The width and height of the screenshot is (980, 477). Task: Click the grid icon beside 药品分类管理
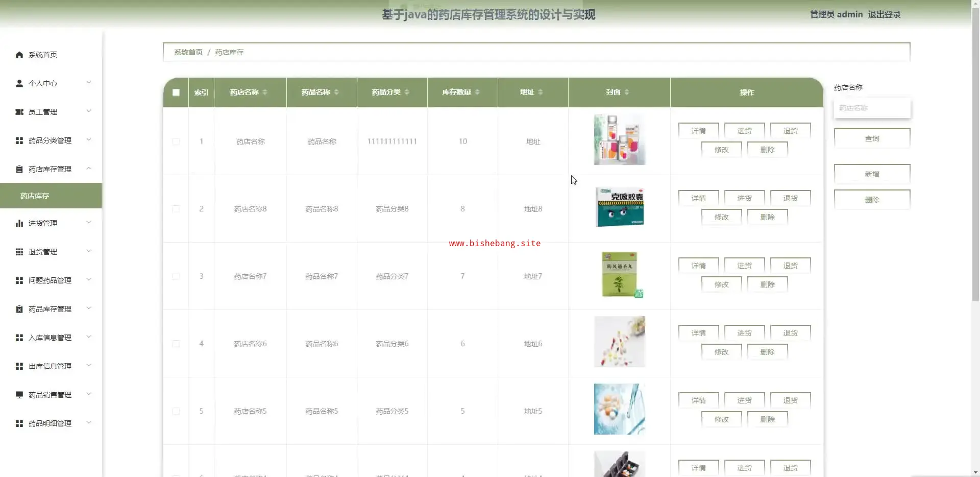[19, 140]
